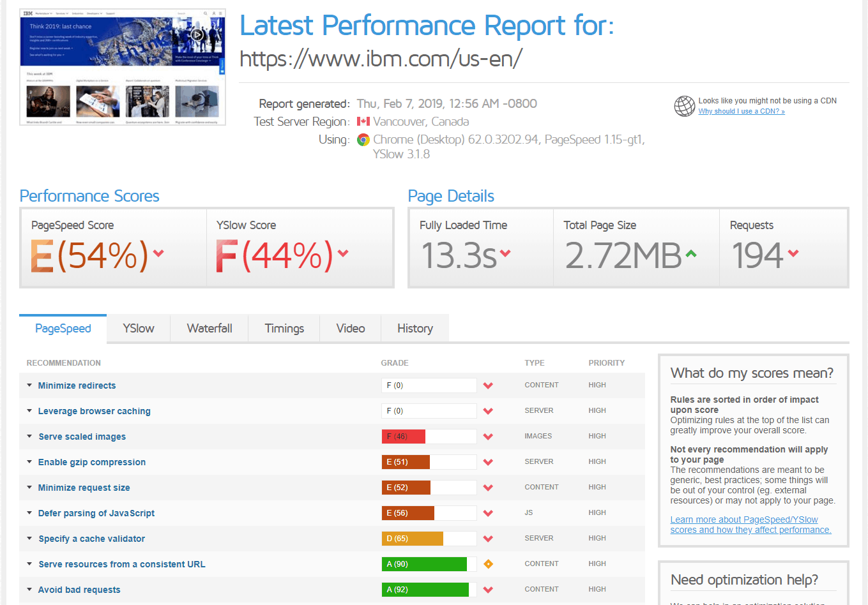Viewport: 868px width, 605px height.
Task: Click the IBM page screenshot thumbnail
Action: (123, 67)
